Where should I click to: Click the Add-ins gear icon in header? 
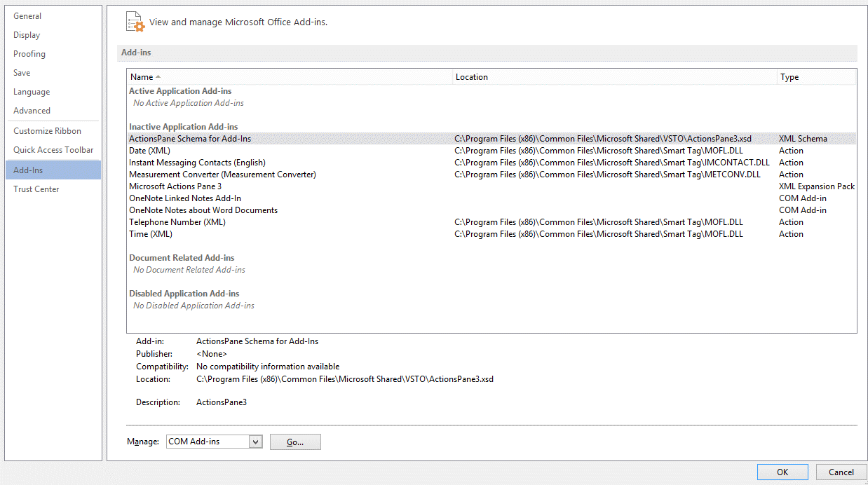(x=135, y=22)
